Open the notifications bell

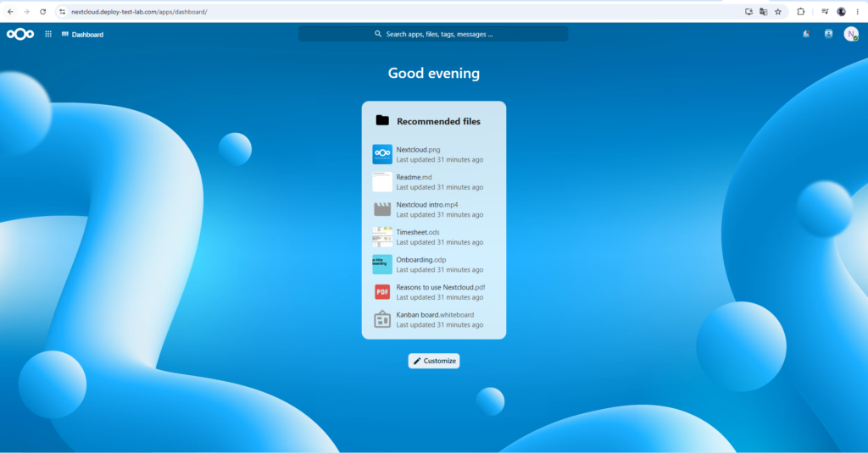(x=806, y=35)
